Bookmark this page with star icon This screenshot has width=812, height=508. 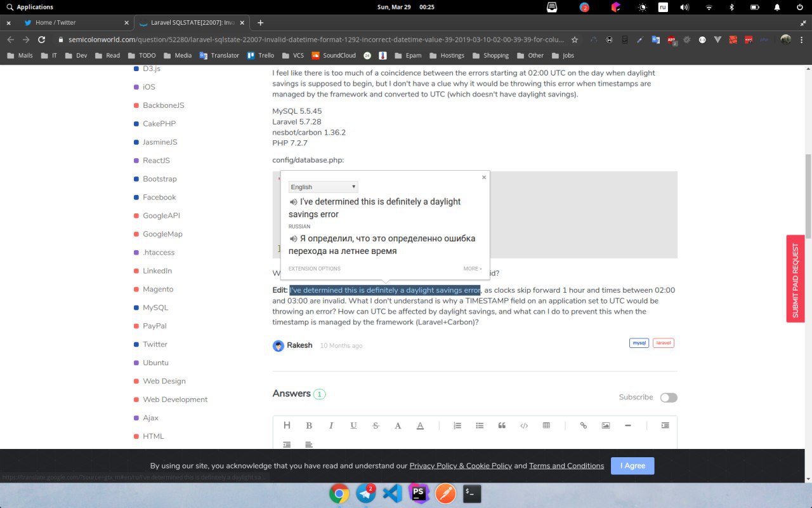click(575, 39)
